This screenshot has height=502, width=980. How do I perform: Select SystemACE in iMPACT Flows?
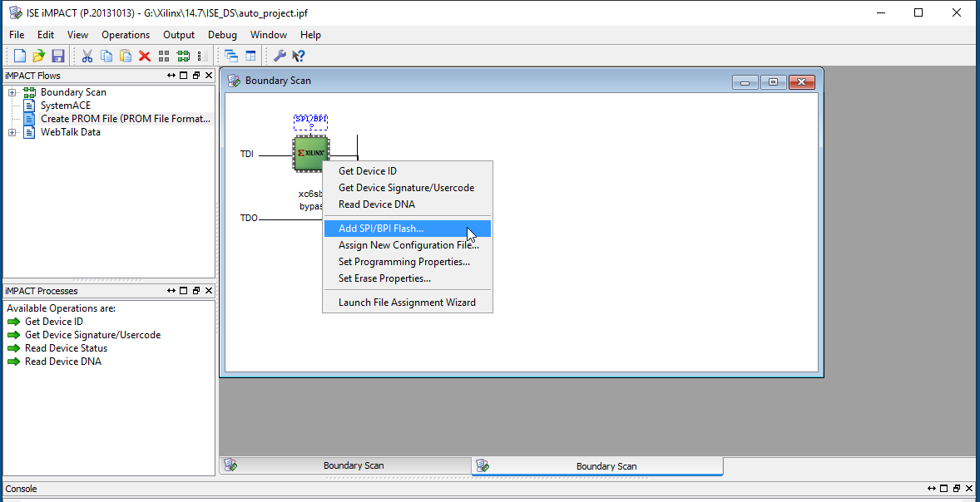point(66,106)
